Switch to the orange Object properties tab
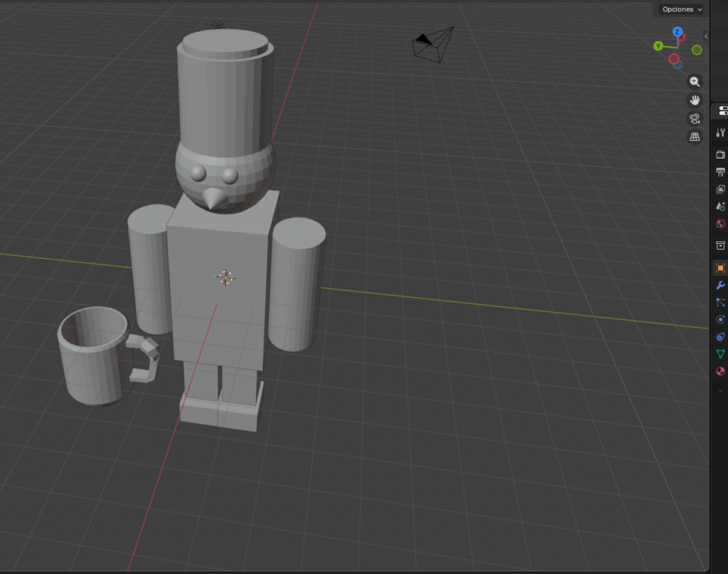The image size is (728, 574). [720, 268]
